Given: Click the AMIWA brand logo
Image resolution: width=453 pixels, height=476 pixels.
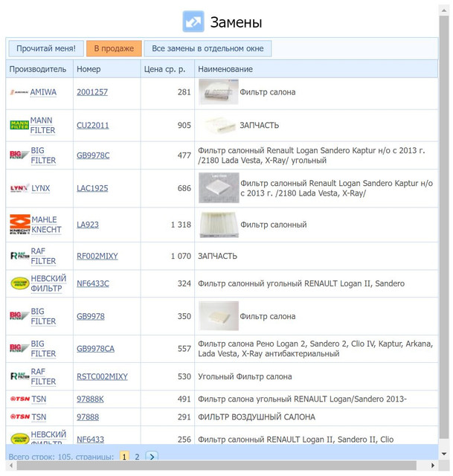Looking at the screenshot, I should [x=19, y=92].
